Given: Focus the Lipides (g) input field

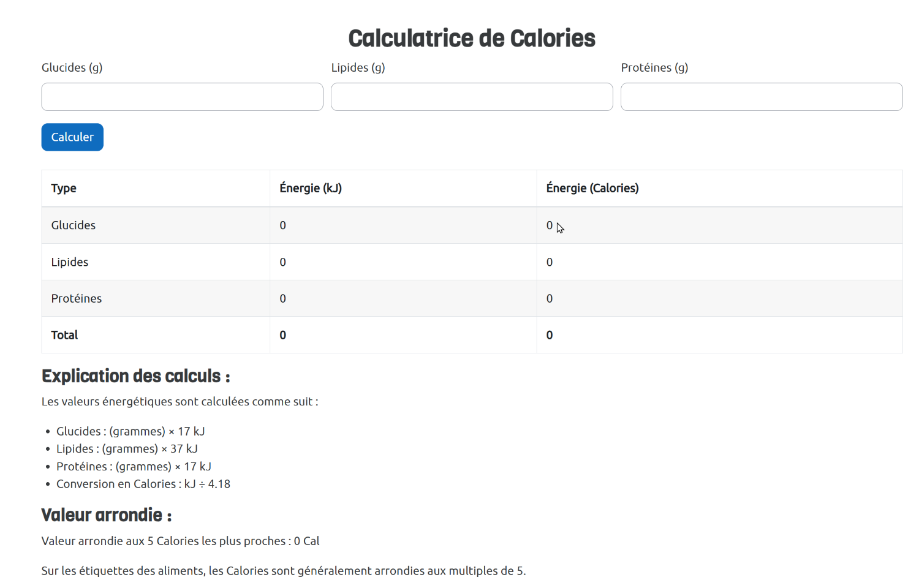Looking at the screenshot, I should click(472, 97).
